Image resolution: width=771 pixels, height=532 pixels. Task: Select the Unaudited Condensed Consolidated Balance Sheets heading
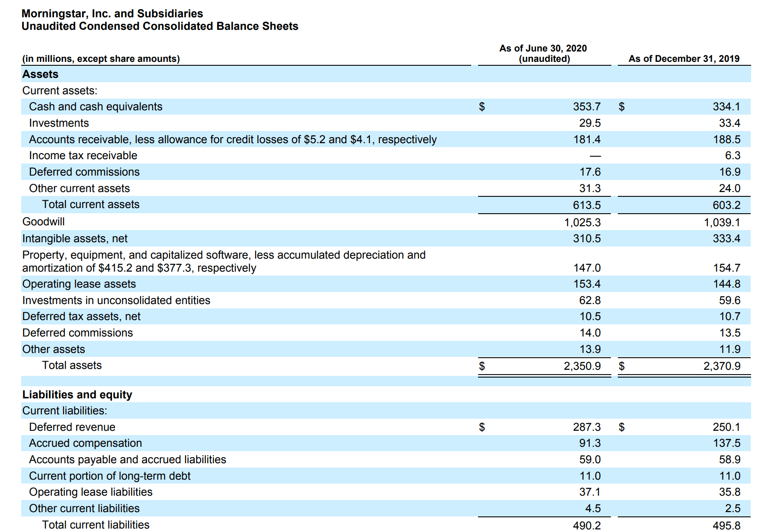point(160,26)
